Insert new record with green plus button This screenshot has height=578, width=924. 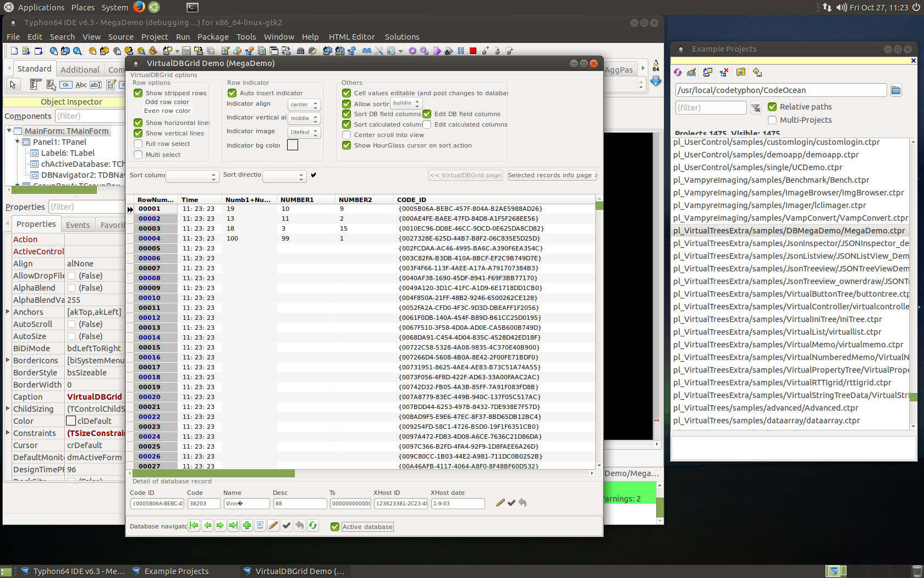click(247, 526)
